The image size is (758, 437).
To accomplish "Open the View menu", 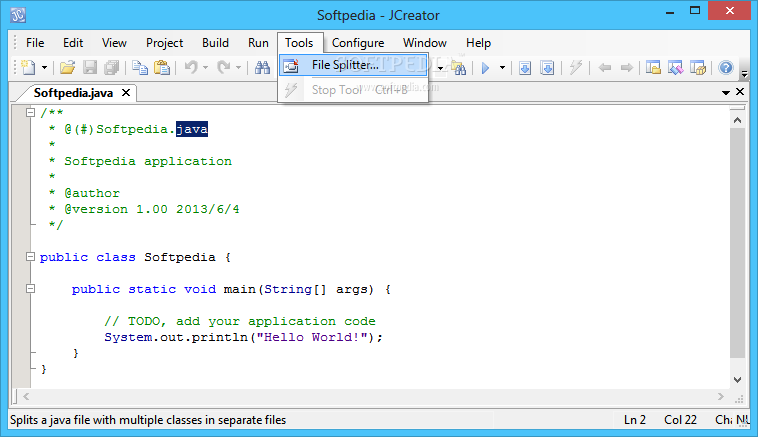I will pyautogui.click(x=114, y=43).
